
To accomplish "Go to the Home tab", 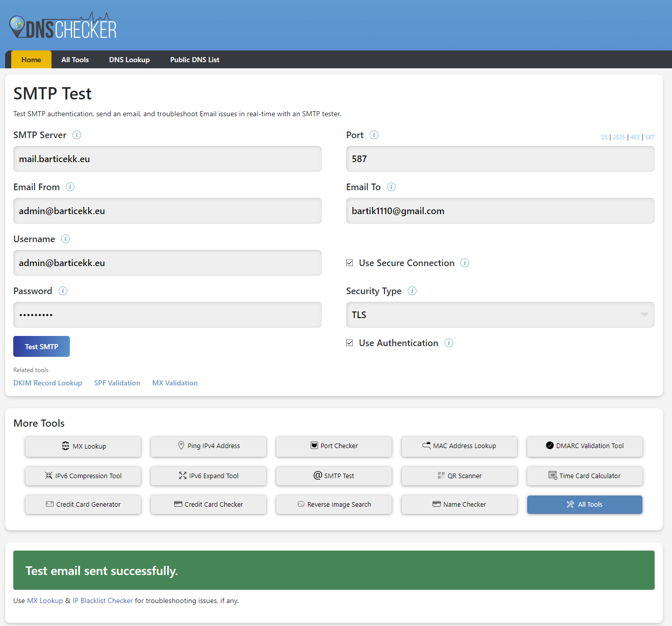I will 31,60.
